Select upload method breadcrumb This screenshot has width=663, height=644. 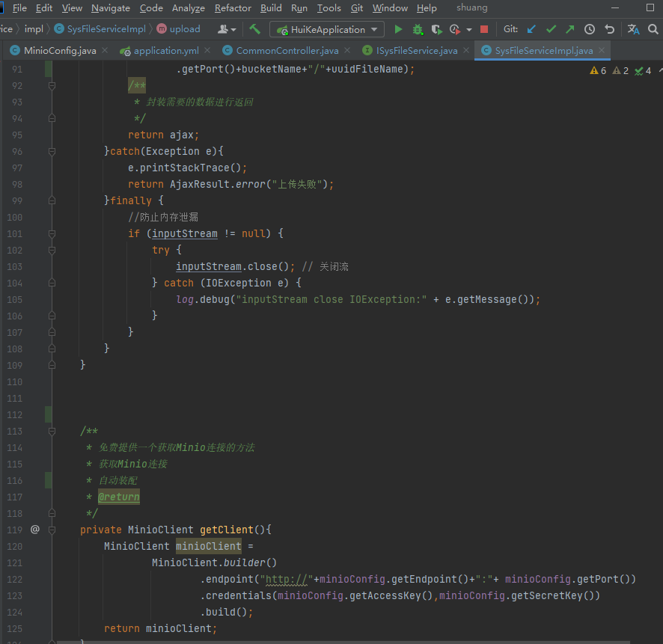click(x=178, y=28)
